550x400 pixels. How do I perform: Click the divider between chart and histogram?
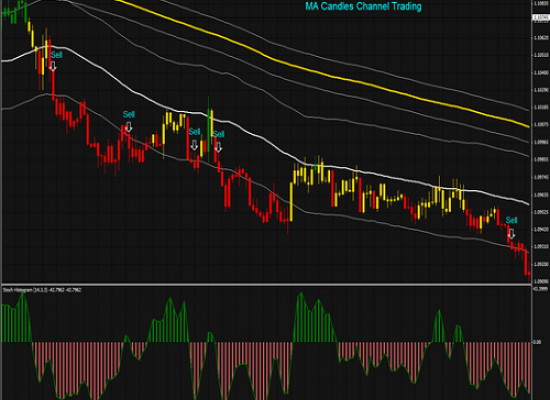pos(266,284)
